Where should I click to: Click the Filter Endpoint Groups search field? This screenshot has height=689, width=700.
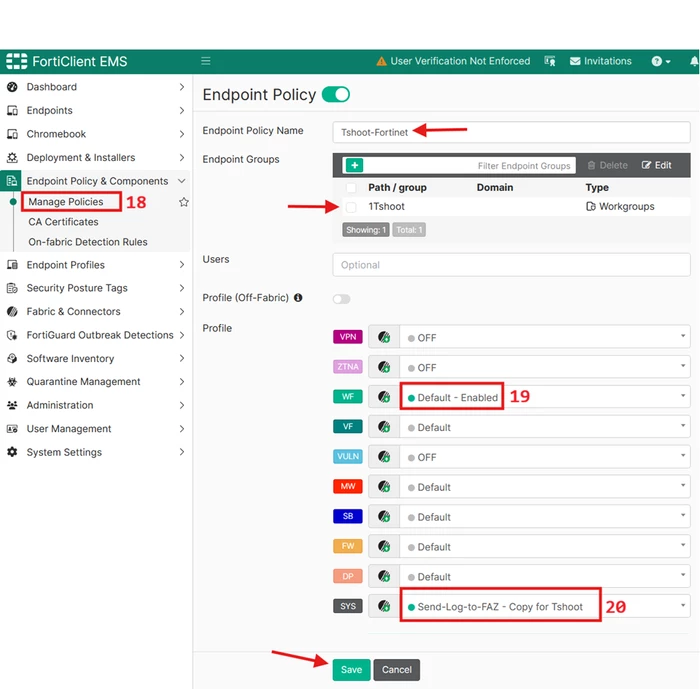click(x=469, y=165)
